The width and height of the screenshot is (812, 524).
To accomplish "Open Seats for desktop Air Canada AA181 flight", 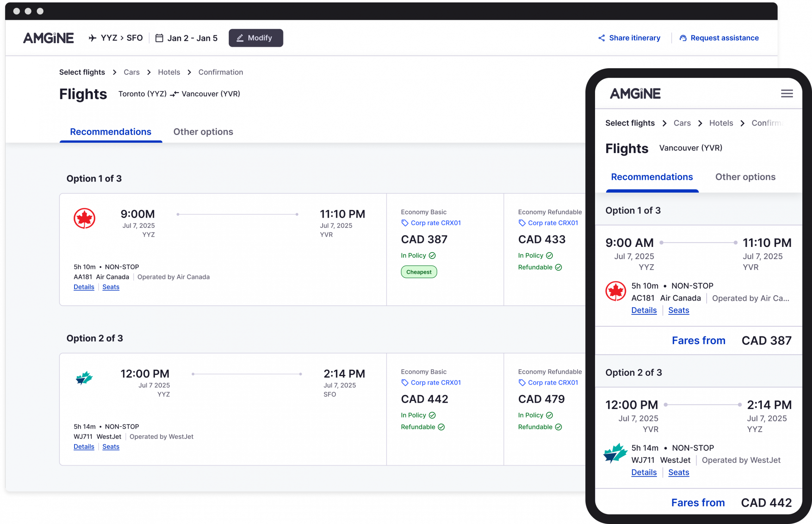I will [111, 287].
